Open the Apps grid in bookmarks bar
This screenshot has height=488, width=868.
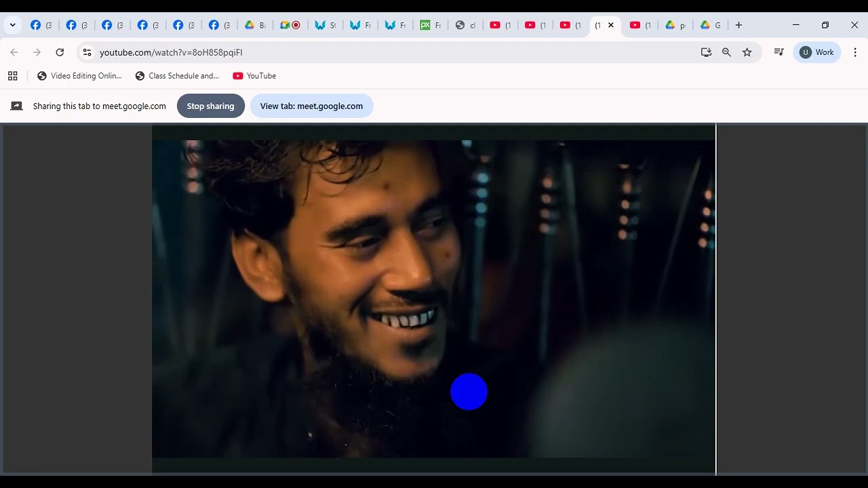click(x=12, y=76)
